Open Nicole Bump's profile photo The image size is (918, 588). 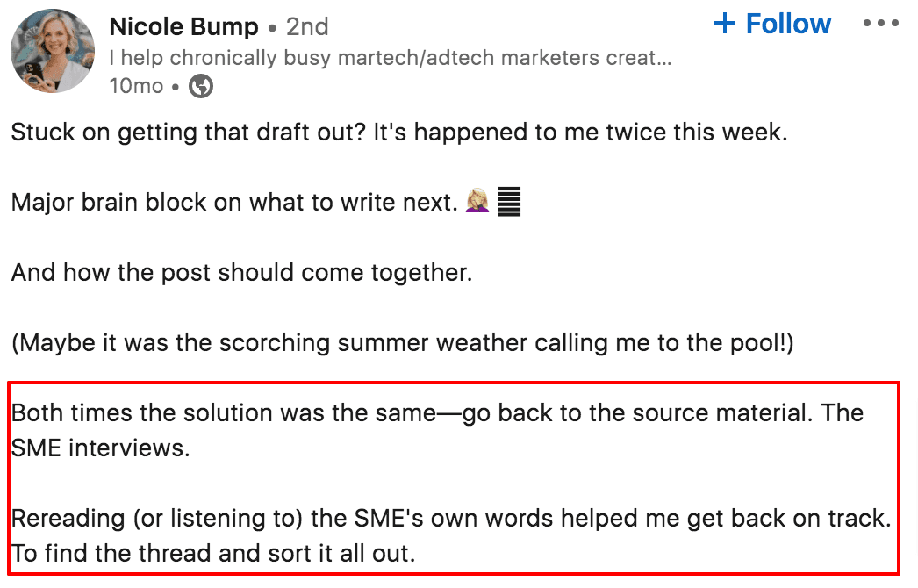(x=53, y=52)
